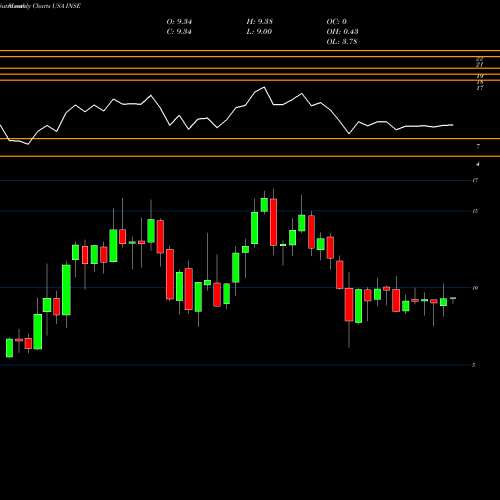Viewport: 500px width, 500px height.
Task: Select the "H: 9.38" high price readout
Action: pyautogui.click(x=259, y=22)
